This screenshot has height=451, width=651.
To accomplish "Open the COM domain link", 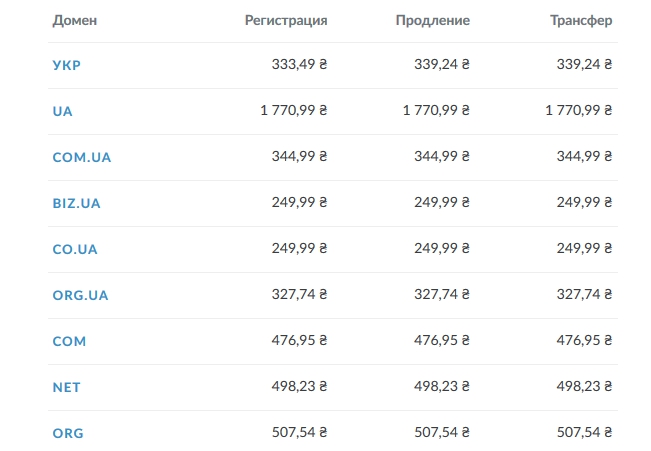I will (69, 342).
